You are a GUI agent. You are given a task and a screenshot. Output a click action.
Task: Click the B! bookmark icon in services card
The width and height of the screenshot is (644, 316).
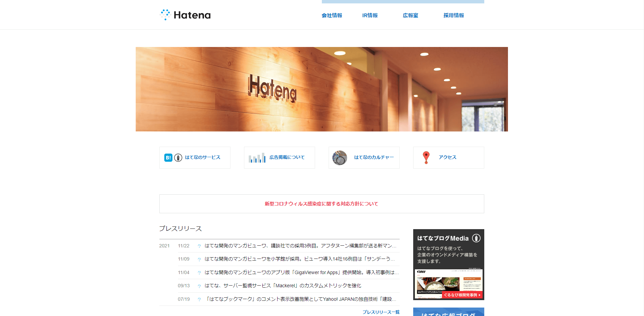click(x=168, y=157)
